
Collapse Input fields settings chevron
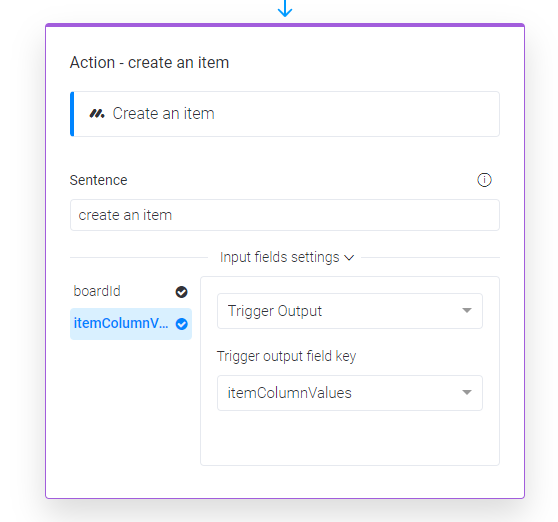pos(349,258)
